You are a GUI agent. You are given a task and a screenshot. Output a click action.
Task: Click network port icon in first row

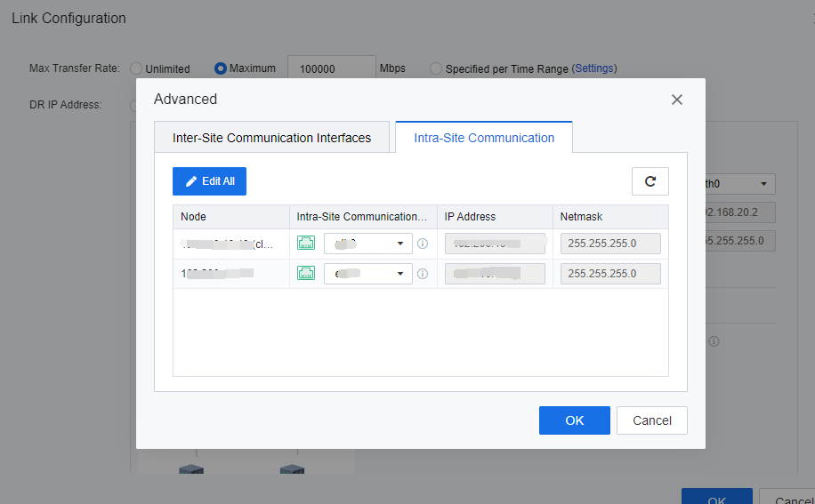(x=306, y=244)
